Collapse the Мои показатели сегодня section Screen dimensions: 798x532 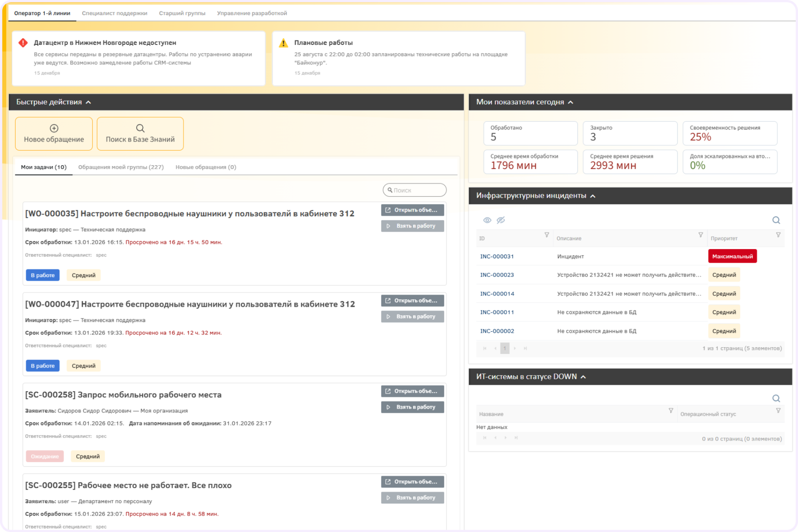tap(571, 103)
